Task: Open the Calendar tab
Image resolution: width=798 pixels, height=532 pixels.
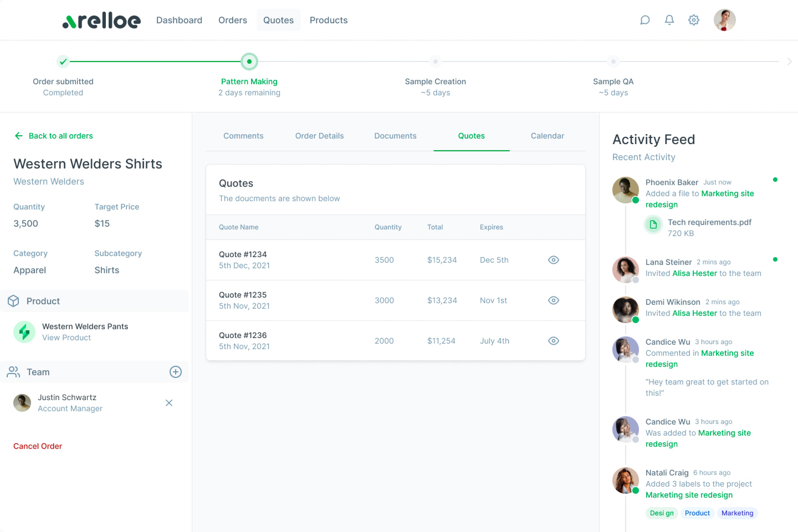Action: 547,136
